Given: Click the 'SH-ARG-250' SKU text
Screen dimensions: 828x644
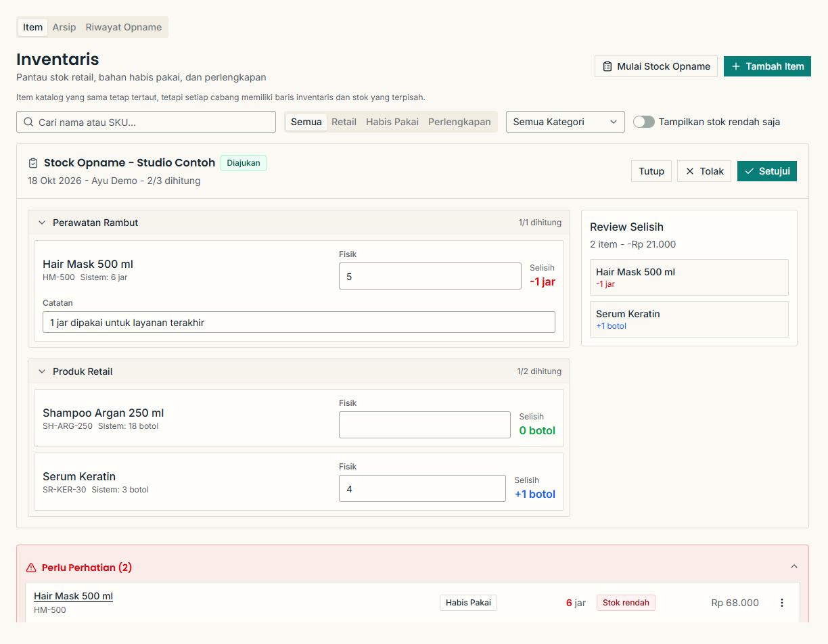Looking at the screenshot, I should point(68,426).
